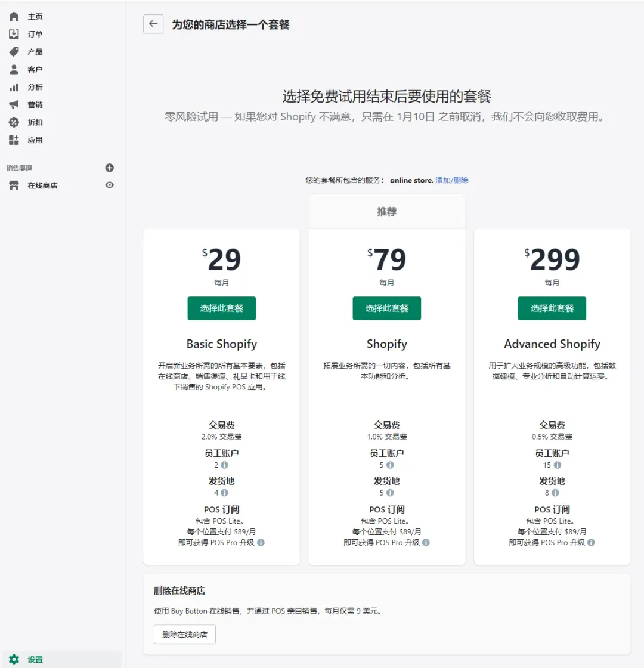Show locations info for Basic Shopify

224,493
